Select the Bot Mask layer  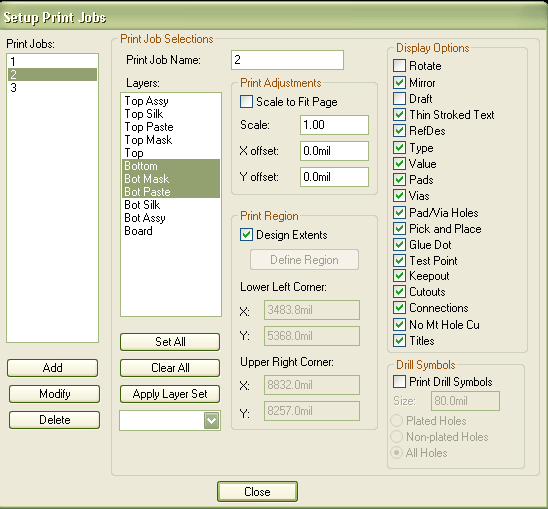[171, 179]
